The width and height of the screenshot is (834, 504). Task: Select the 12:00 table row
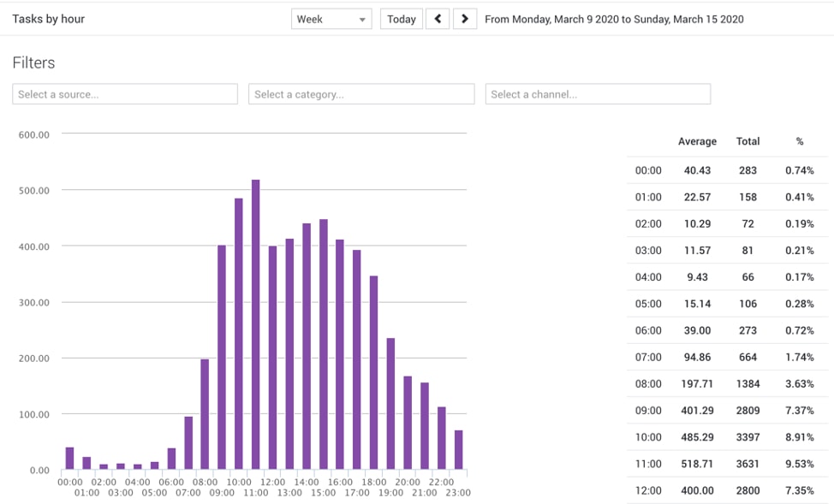tap(728, 490)
